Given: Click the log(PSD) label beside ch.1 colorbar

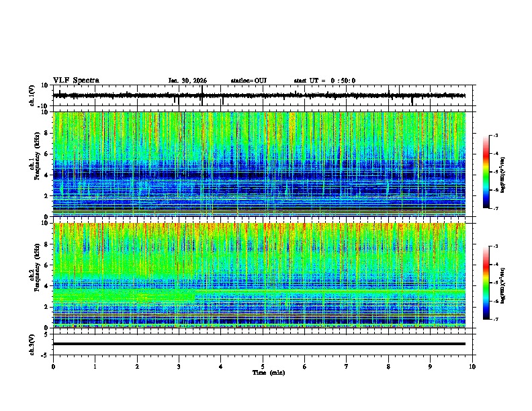Looking at the screenshot, I should tap(502, 175).
